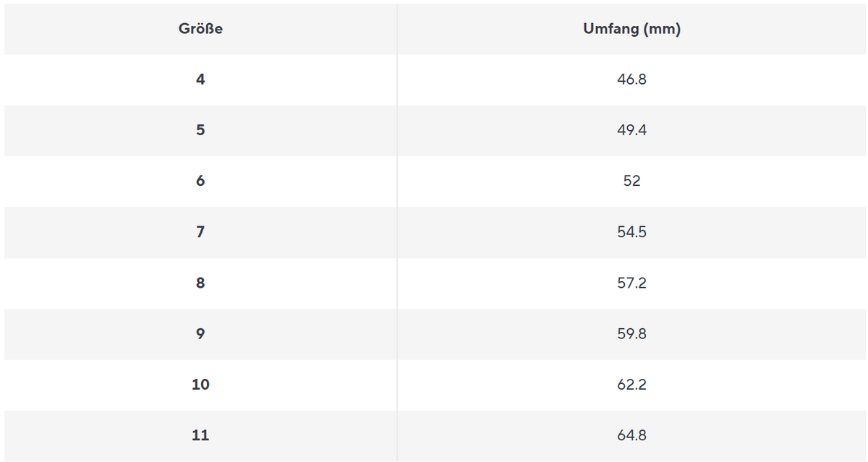
Task: Select size 8 in the table
Action: tap(200, 283)
